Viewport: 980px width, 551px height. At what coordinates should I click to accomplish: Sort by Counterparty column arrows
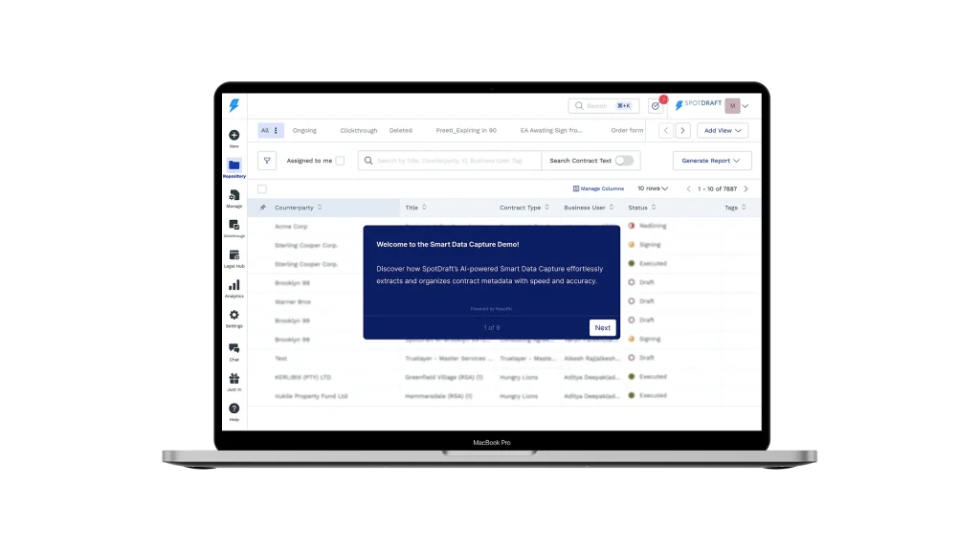pos(320,208)
